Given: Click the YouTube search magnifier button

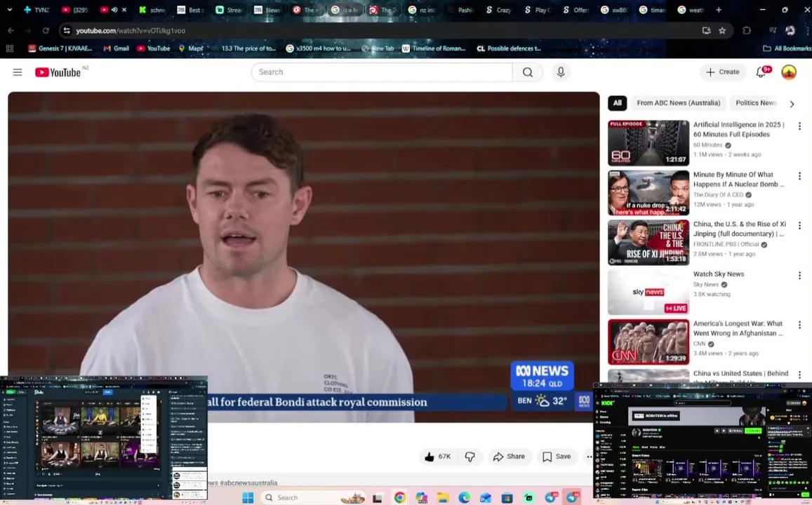Looking at the screenshot, I should [x=527, y=72].
